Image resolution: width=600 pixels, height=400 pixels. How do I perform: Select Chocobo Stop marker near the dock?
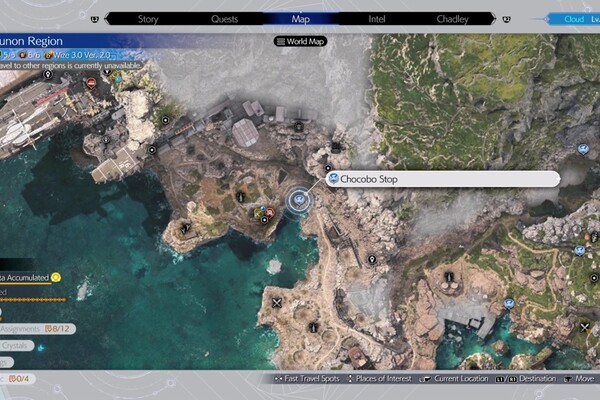[509, 304]
